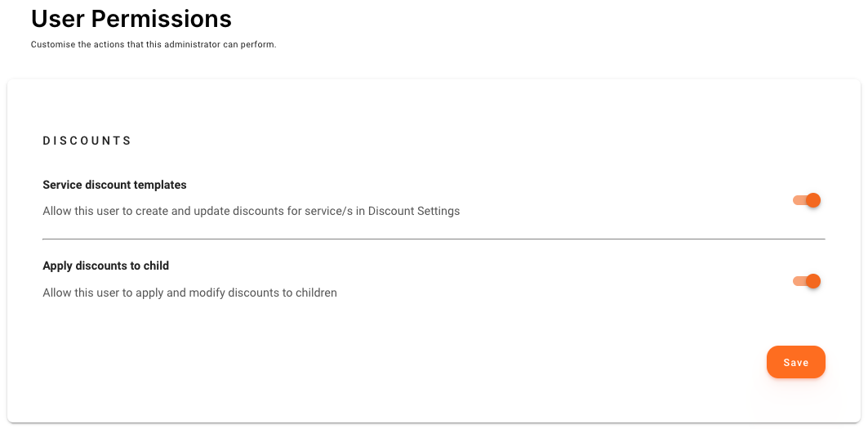Select the Service discount templates label
868x429 pixels.
[114, 185]
